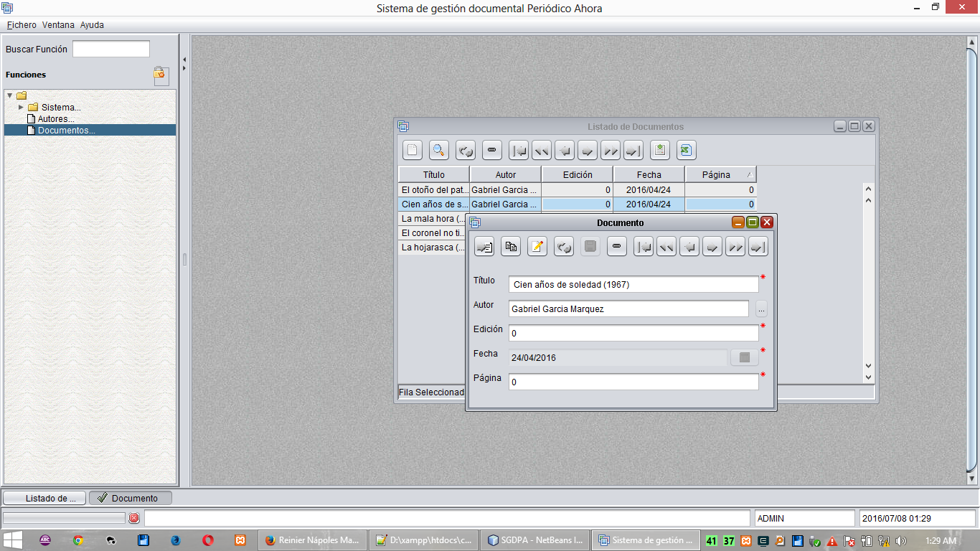Click the green import icon in Listado toolbar

(660, 150)
